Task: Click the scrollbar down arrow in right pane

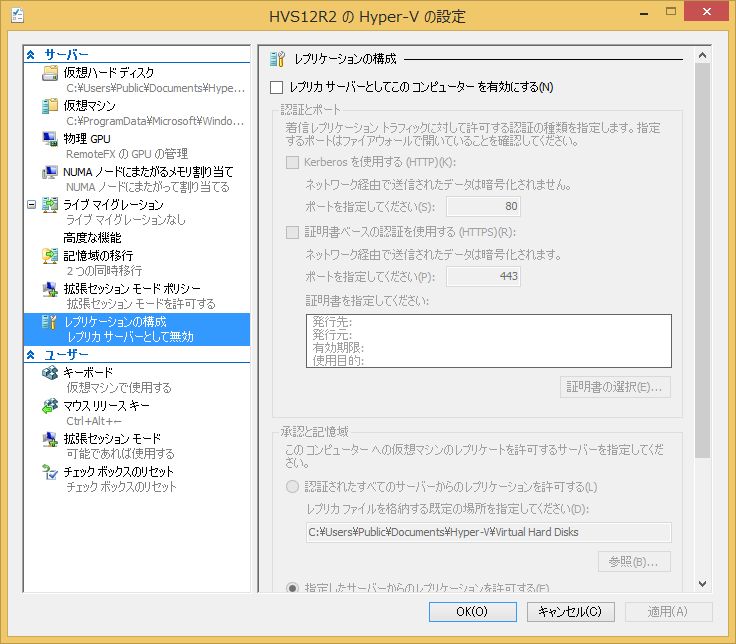Action: [702, 584]
